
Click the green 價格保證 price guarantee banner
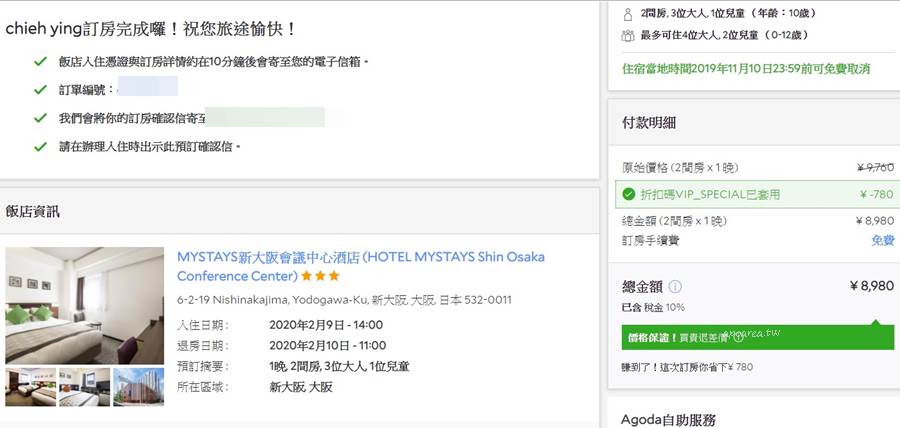click(758, 337)
